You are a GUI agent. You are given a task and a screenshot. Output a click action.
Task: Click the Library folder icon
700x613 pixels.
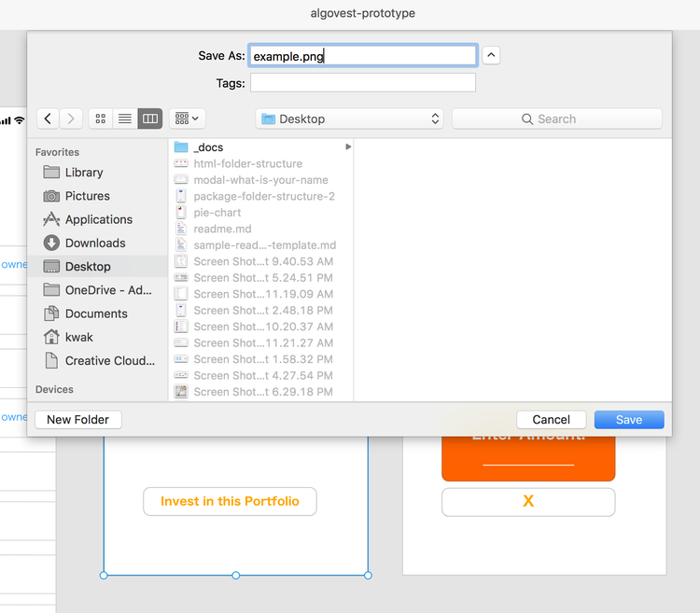51,172
